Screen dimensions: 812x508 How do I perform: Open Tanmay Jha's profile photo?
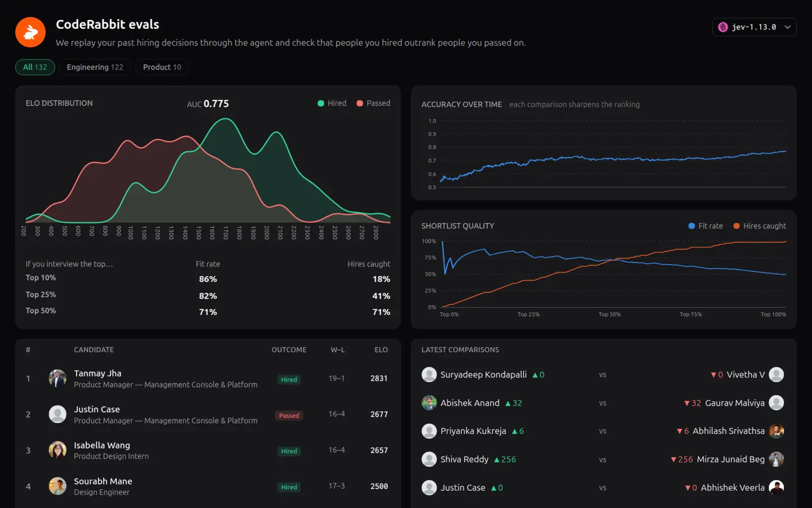[57, 378]
